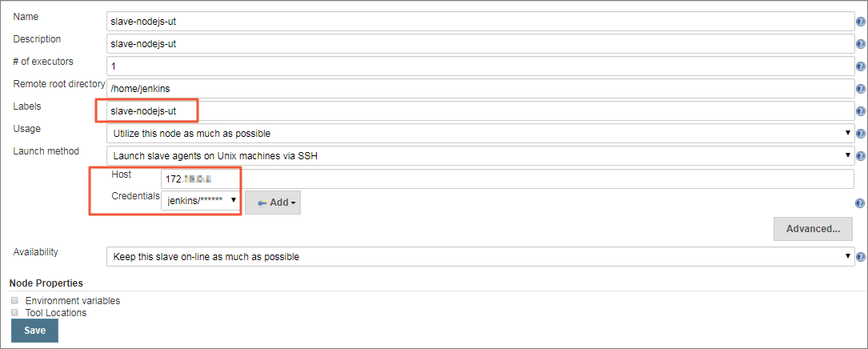Focus the Remote root directory field
The width and height of the screenshot is (868, 349).
click(480, 89)
